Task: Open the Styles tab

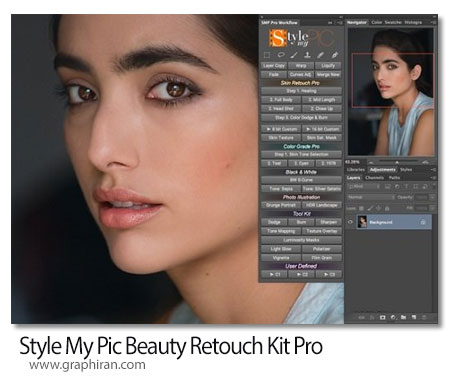Action: [406, 170]
